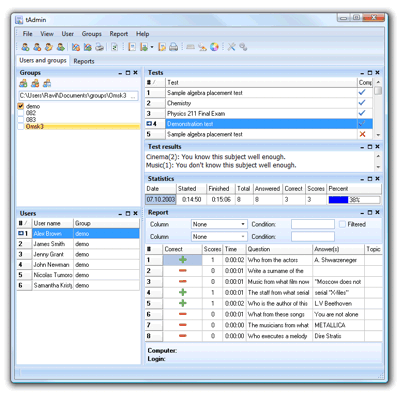Click the METALLICA answer cell
409x400 pixels.
pos(338,325)
